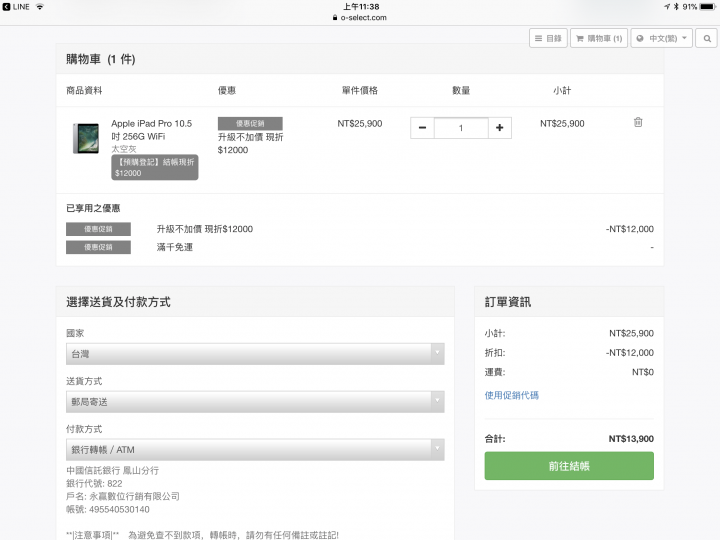The image size is (720, 540).
Task: Click the quantity input field showing 1
Action: pyautogui.click(x=461, y=128)
